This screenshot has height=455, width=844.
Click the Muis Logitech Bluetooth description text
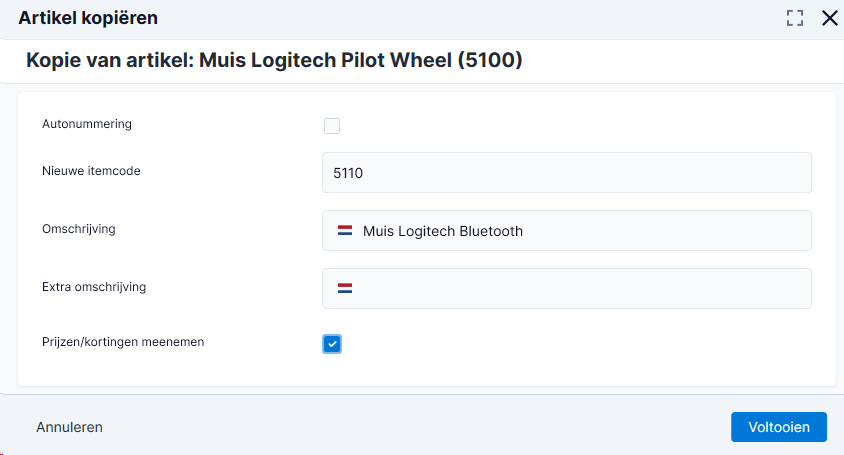click(443, 231)
